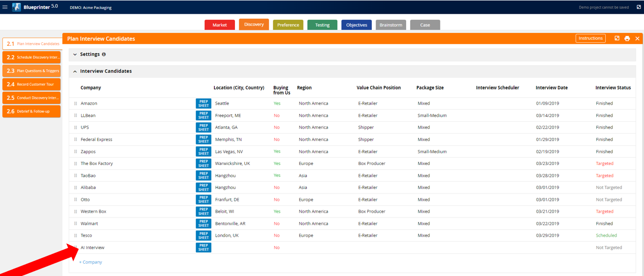Click location field Bentonville, AR
The height and width of the screenshot is (276, 644).
click(x=230, y=223)
